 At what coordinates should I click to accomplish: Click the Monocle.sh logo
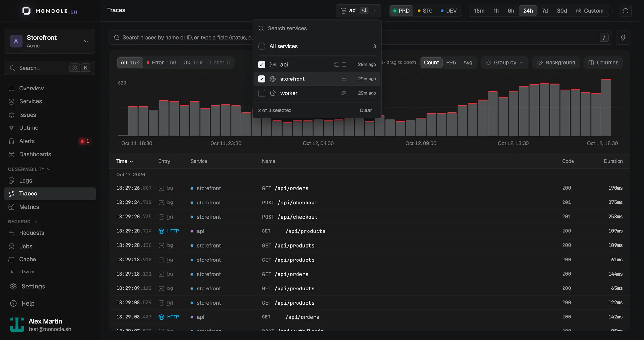click(50, 11)
